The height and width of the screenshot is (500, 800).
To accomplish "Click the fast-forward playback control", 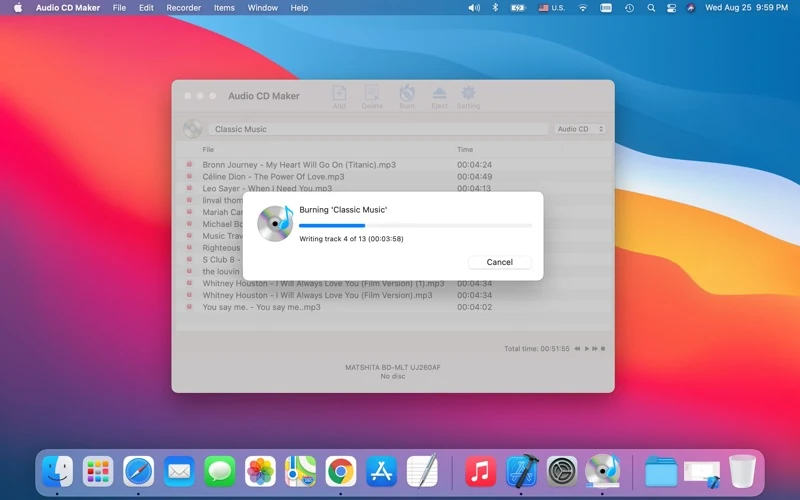I will [594, 348].
